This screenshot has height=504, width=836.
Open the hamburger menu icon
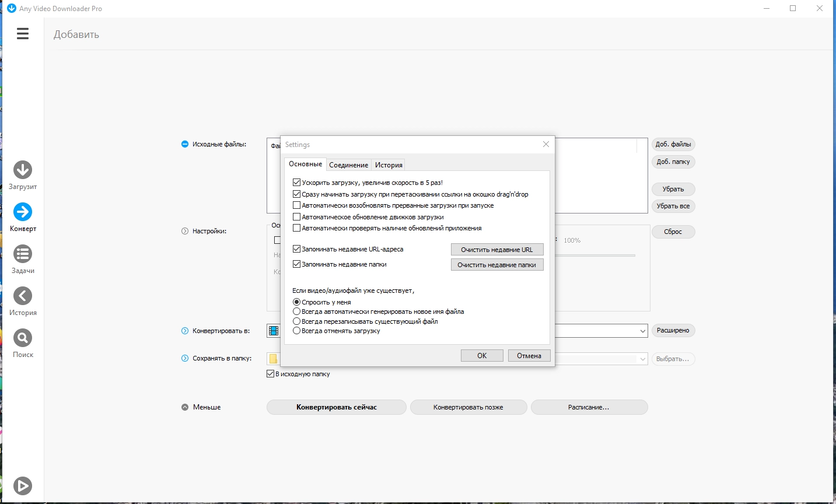click(x=23, y=34)
